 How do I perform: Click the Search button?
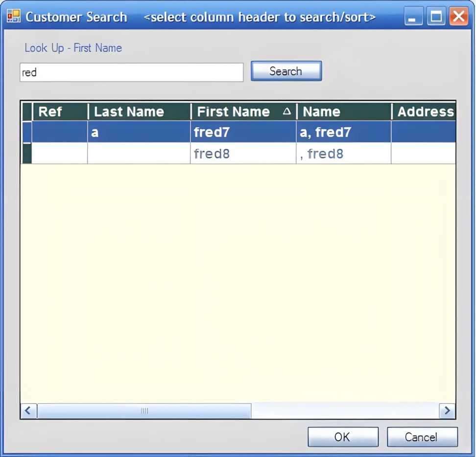click(x=286, y=71)
